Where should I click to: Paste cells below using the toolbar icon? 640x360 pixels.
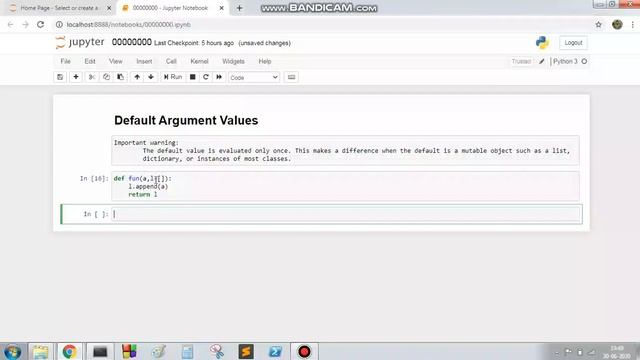(x=120, y=77)
